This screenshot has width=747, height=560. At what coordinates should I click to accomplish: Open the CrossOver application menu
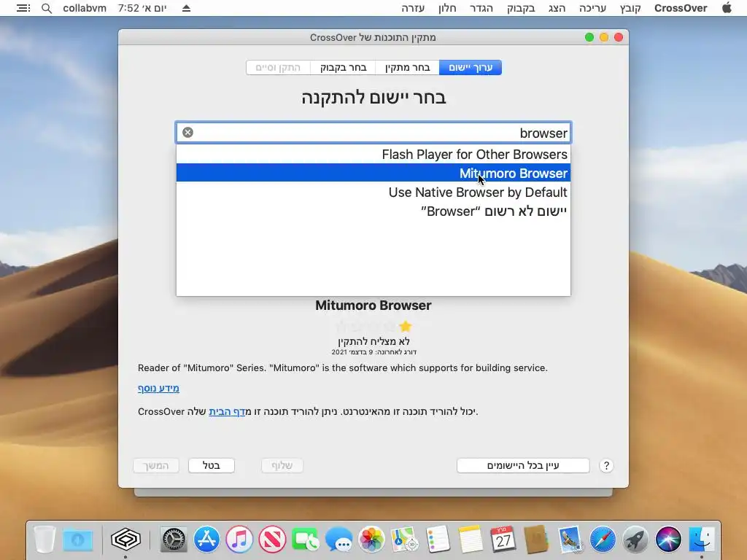tap(681, 8)
